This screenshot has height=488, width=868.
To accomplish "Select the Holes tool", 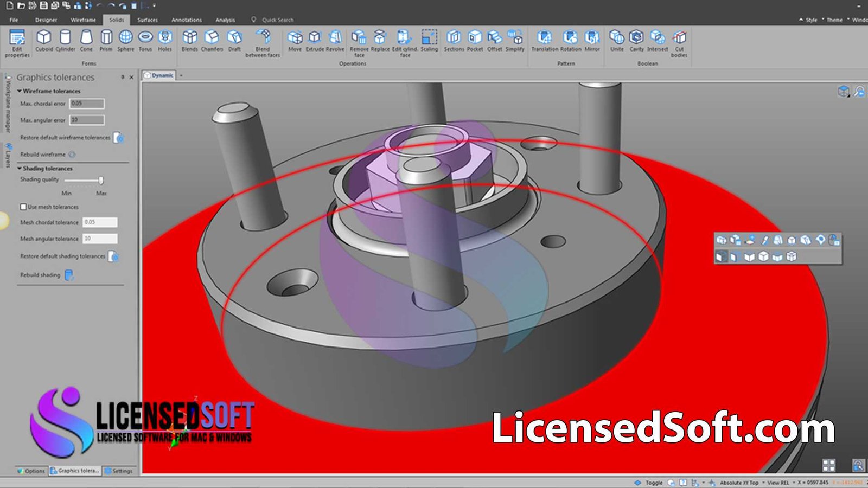I will coord(165,41).
